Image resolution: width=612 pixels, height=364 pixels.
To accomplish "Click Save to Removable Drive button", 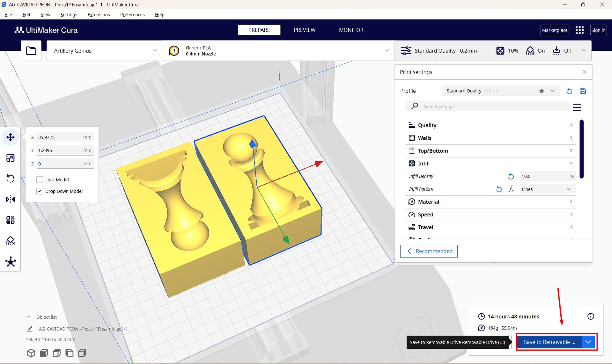I will click(549, 342).
